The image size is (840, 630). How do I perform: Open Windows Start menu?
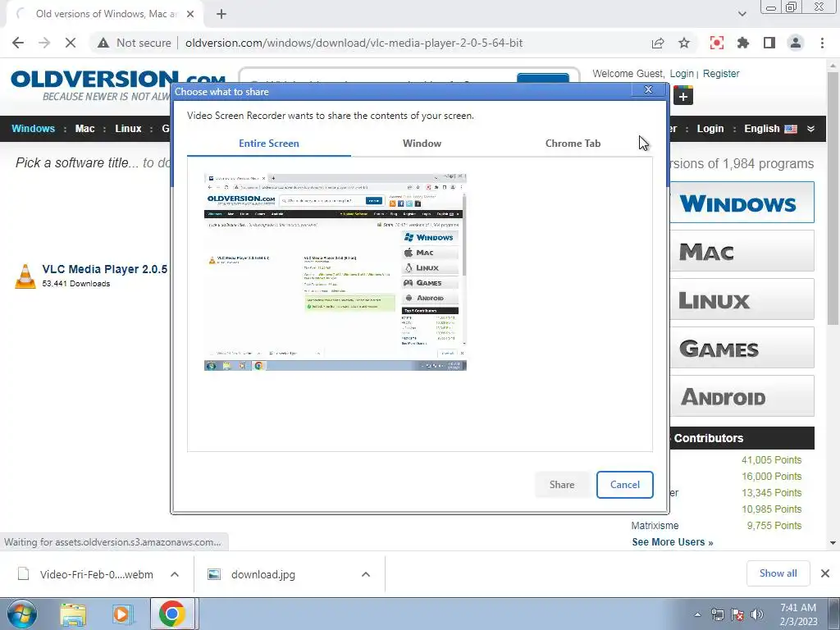pos(22,614)
